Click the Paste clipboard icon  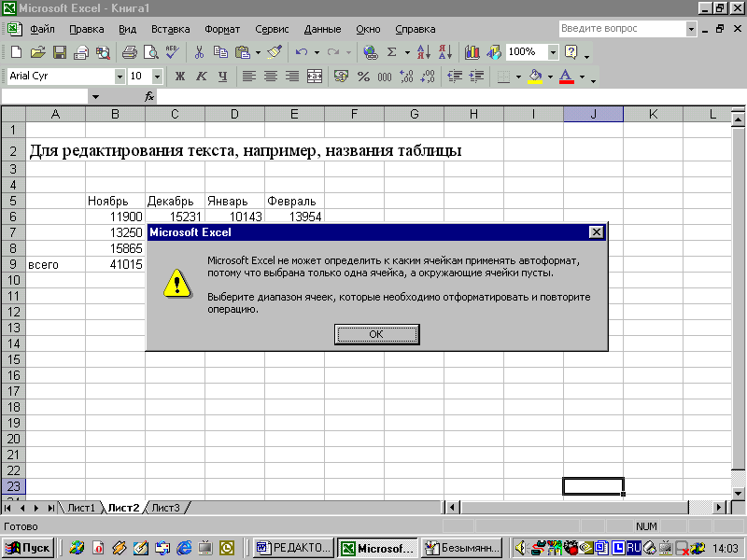pos(243,51)
